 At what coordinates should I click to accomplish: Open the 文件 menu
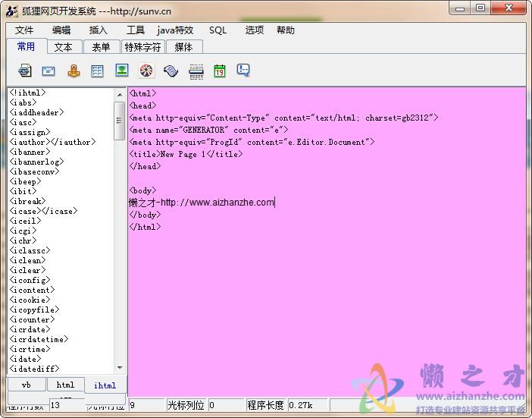(x=24, y=30)
